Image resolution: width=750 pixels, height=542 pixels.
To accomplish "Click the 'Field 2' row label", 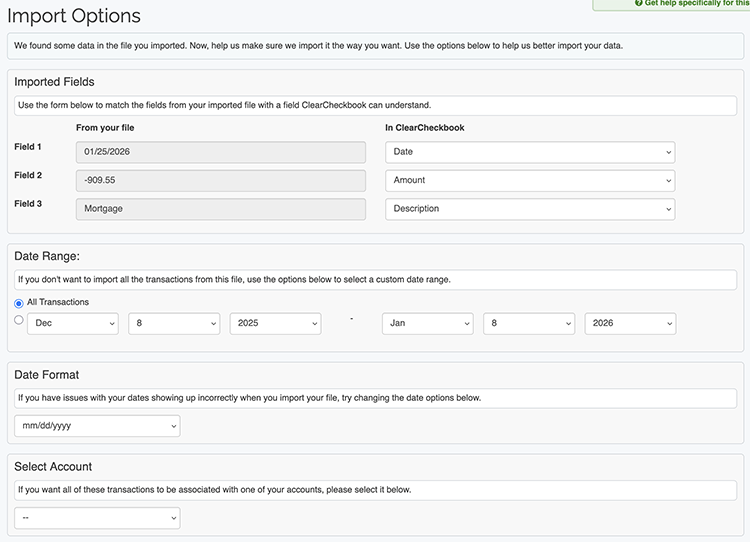I will point(28,175).
